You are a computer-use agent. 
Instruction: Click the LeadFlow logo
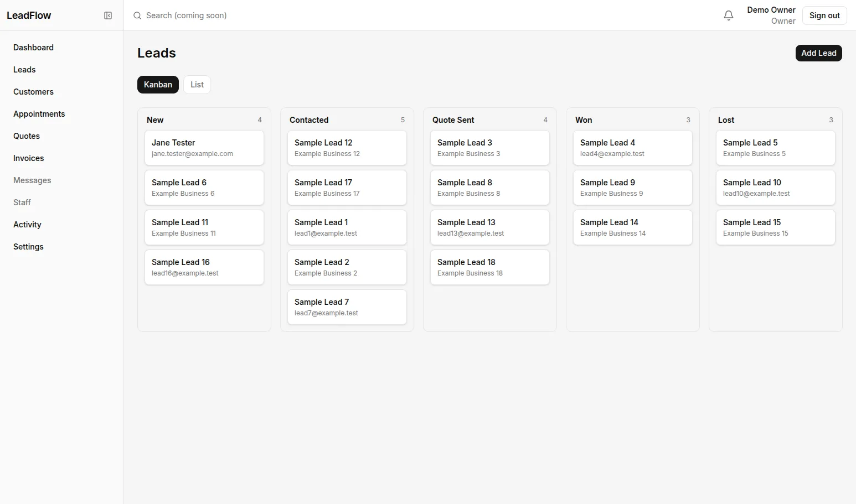pyautogui.click(x=29, y=15)
